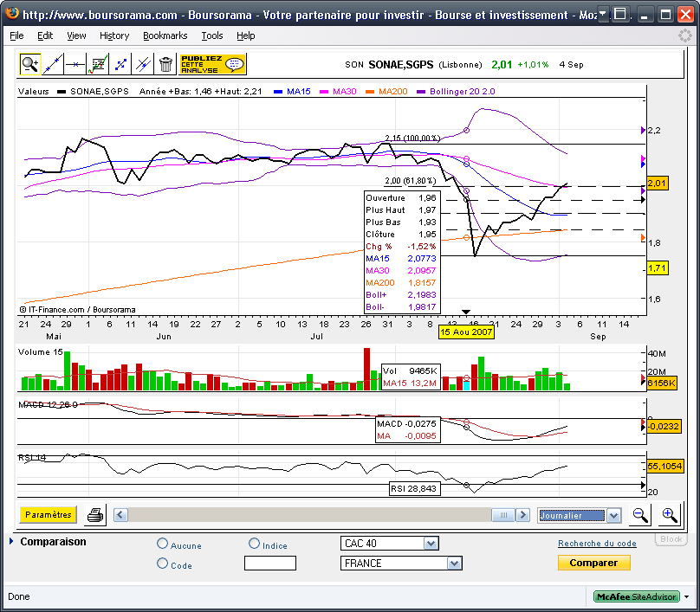The width and height of the screenshot is (700, 612).
Task: Zoom in using the plus magnifier
Action: (x=669, y=515)
